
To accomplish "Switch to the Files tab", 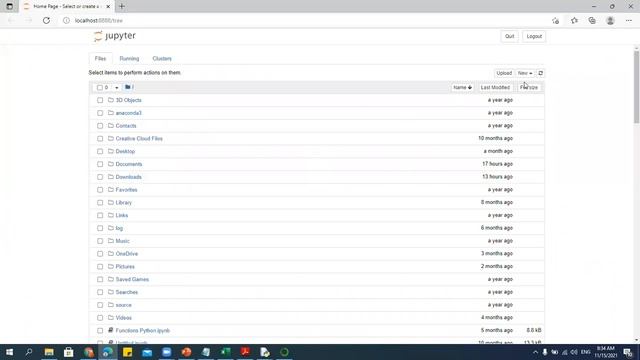I will point(100,58).
